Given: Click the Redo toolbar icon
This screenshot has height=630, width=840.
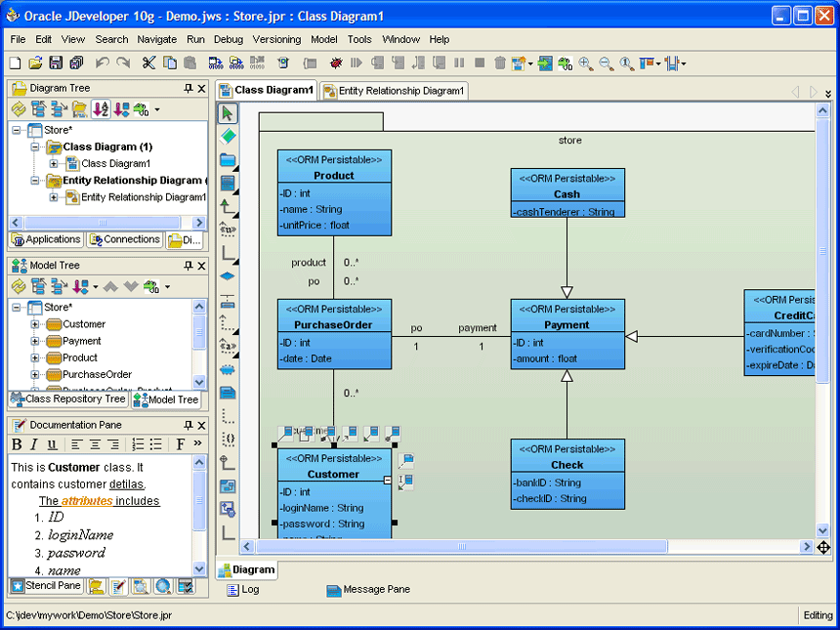Looking at the screenshot, I should tap(123, 63).
